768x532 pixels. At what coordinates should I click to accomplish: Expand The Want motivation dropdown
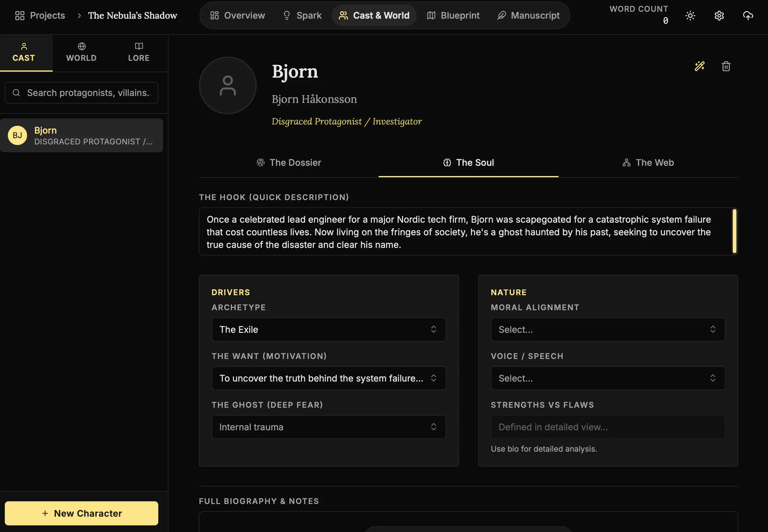pos(328,378)
